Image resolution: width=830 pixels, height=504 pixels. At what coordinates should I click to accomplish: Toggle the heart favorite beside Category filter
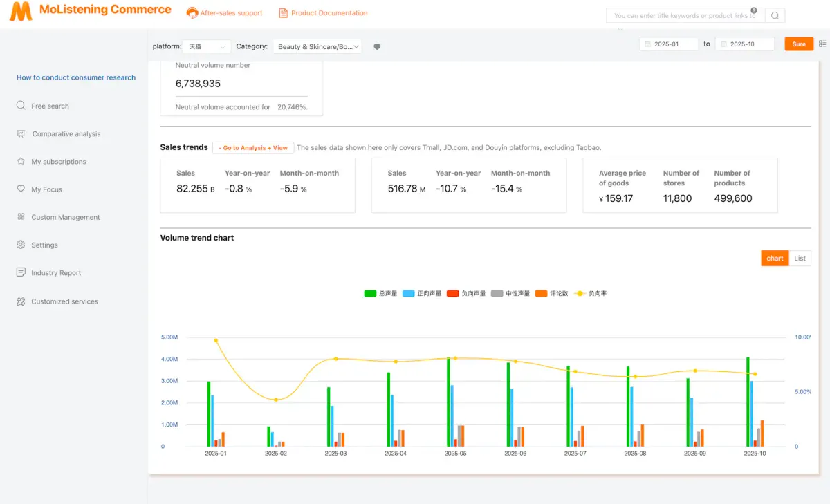tap(377, 46)
